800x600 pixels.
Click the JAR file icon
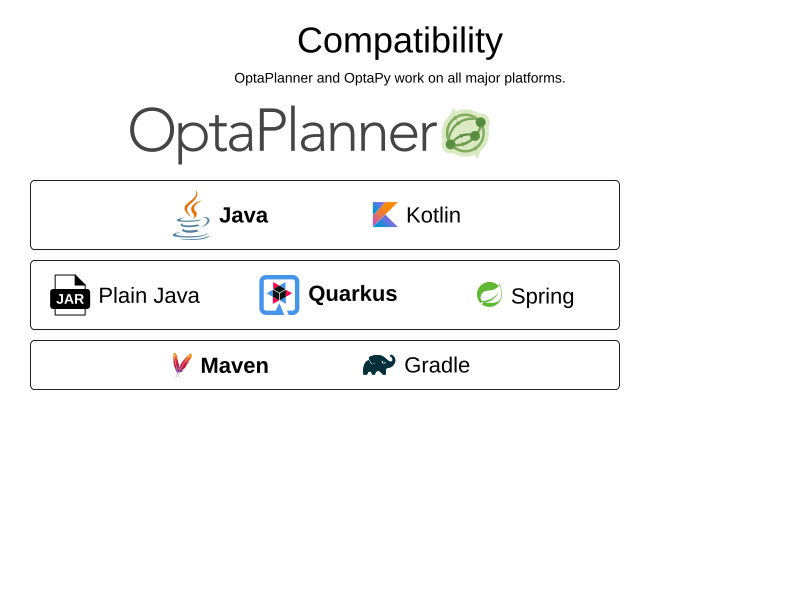pyautogui.click(x=70, y=295)
